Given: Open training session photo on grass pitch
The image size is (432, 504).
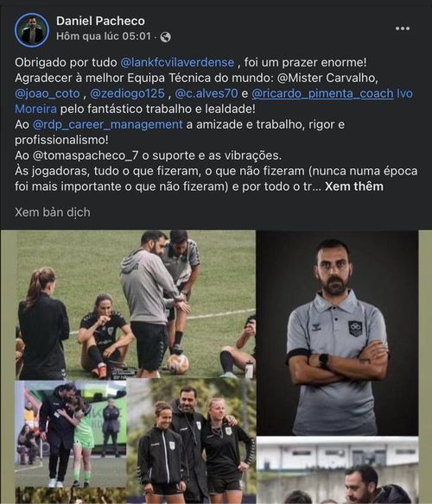Looking at the screenshot, I should point(136,305).
